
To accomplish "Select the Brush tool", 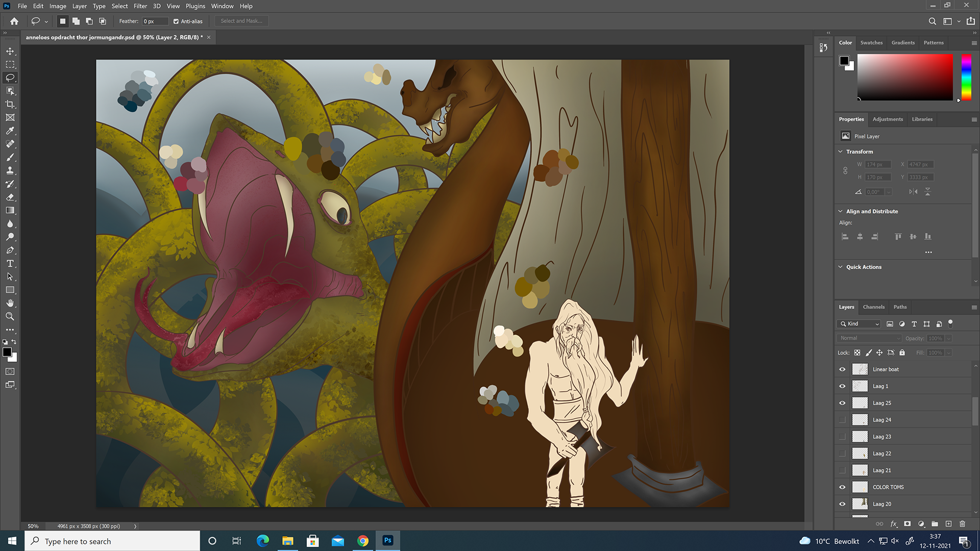I will coord(10,157).
